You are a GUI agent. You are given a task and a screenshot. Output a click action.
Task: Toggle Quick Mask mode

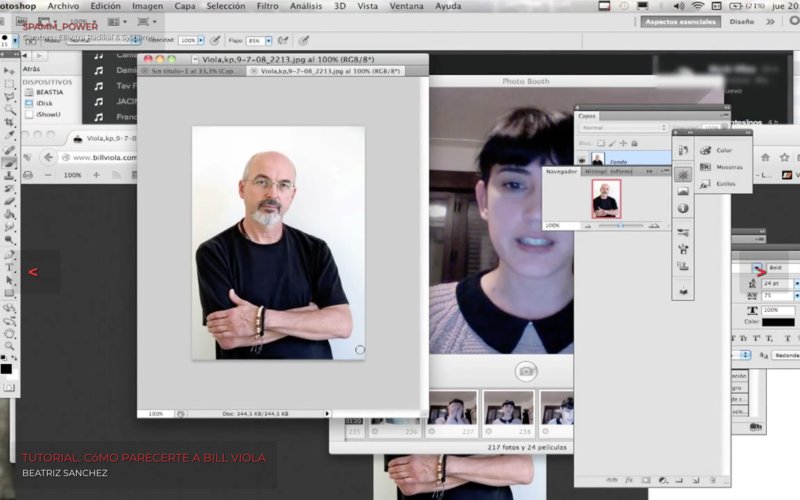9,388
